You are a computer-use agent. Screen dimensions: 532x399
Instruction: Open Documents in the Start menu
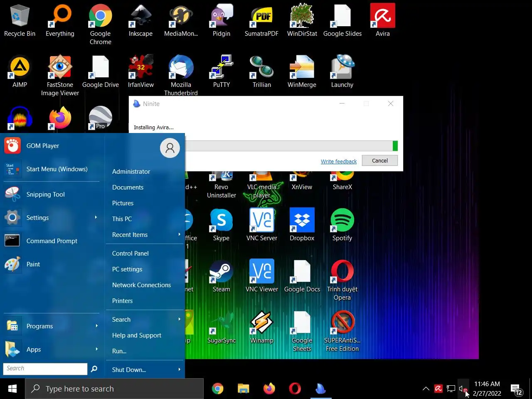145,187
